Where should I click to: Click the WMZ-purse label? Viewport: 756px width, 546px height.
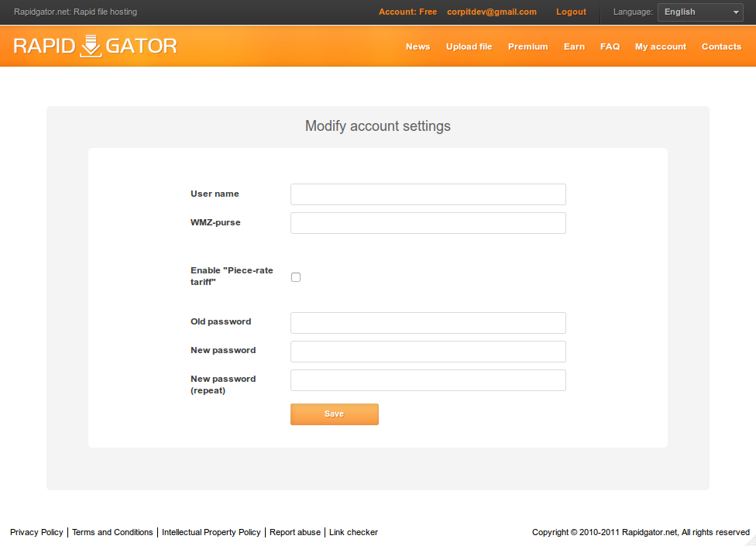pyautogui.click(x=215, y=222)
